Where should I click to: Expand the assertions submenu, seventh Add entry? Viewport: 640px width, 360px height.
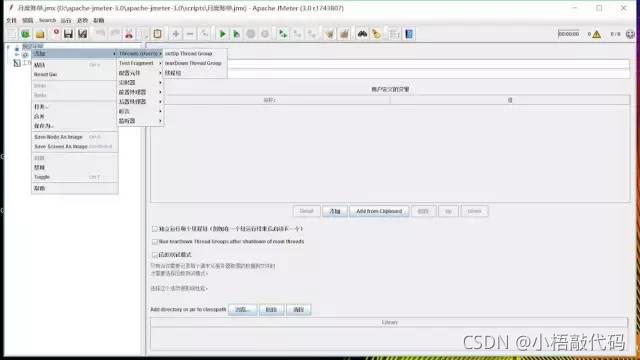[140, 111]
